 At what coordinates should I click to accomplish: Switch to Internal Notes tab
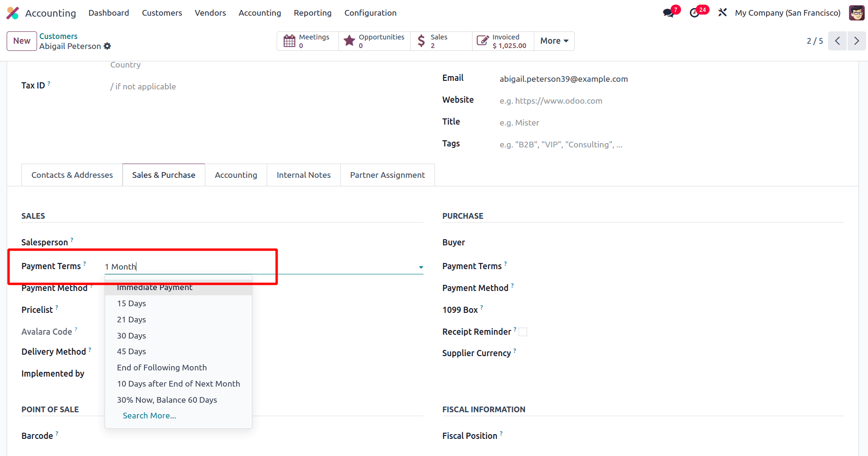(x=304, y=175)
